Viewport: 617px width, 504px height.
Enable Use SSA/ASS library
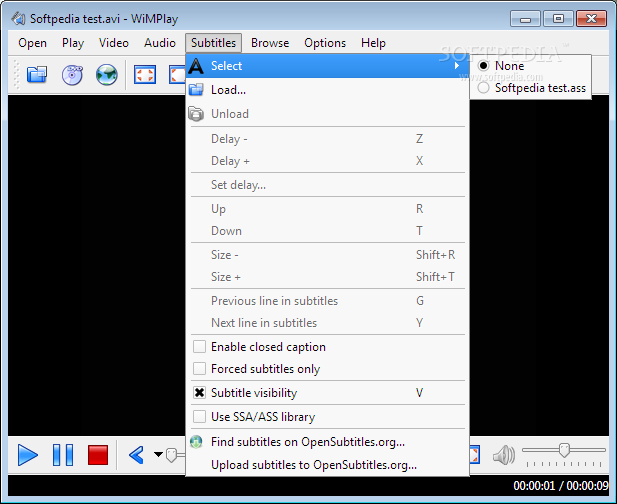pos(200,417)
